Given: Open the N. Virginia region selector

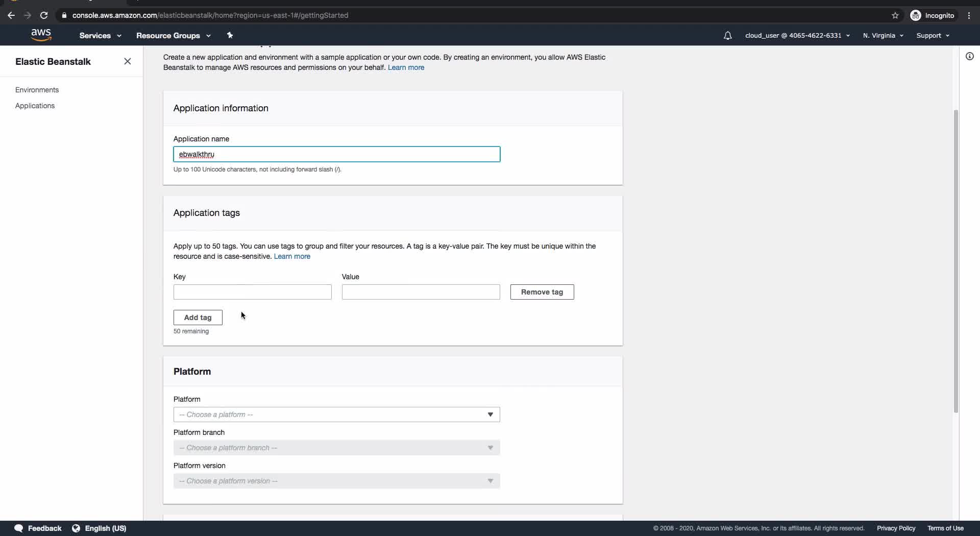Looking at the screenshot, I should pos(883,36).
